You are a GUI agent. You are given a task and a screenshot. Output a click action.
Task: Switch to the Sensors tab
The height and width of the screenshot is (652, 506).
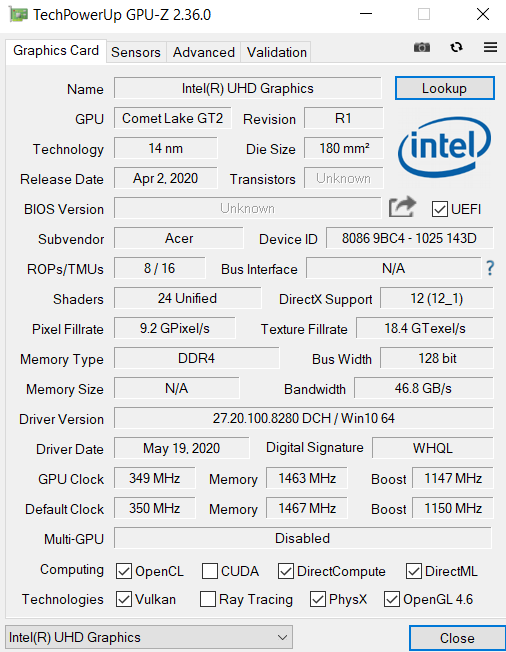[x=136, y=52]
